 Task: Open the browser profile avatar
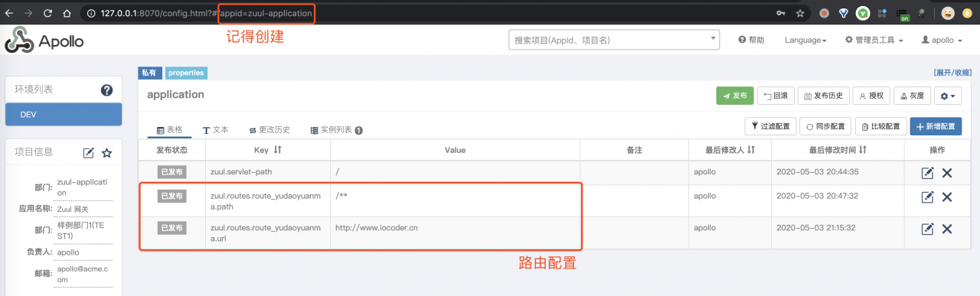pyautogui.click(x=948, y=13)
